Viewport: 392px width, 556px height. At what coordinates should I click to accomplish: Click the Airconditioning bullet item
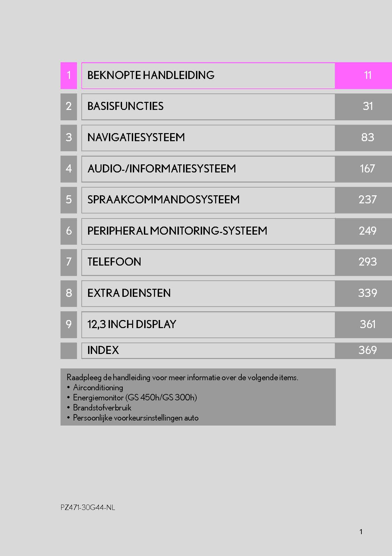(98, 388)
